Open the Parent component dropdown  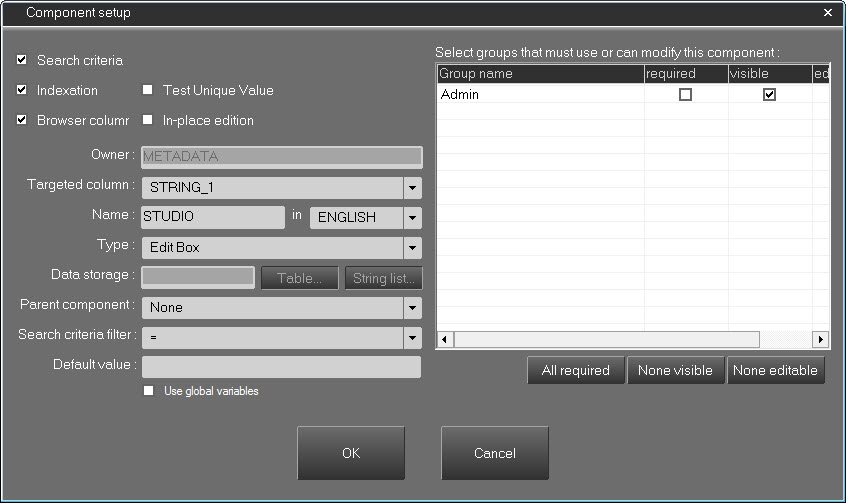tap(412, 308)
